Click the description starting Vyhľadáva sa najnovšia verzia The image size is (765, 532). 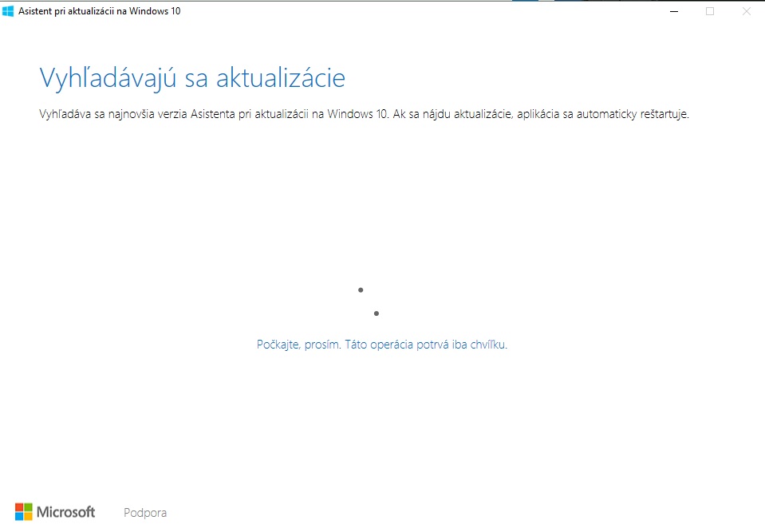364,114
